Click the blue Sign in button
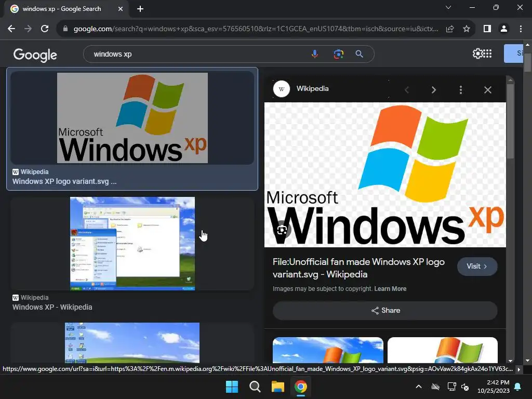The image size is (532, 399). [x=513, y=54]
